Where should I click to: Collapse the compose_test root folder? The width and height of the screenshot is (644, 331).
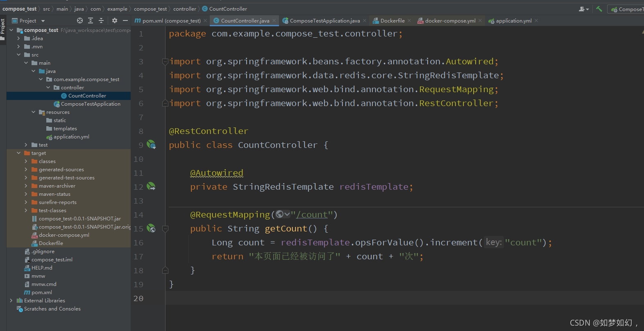pos(11,30)
